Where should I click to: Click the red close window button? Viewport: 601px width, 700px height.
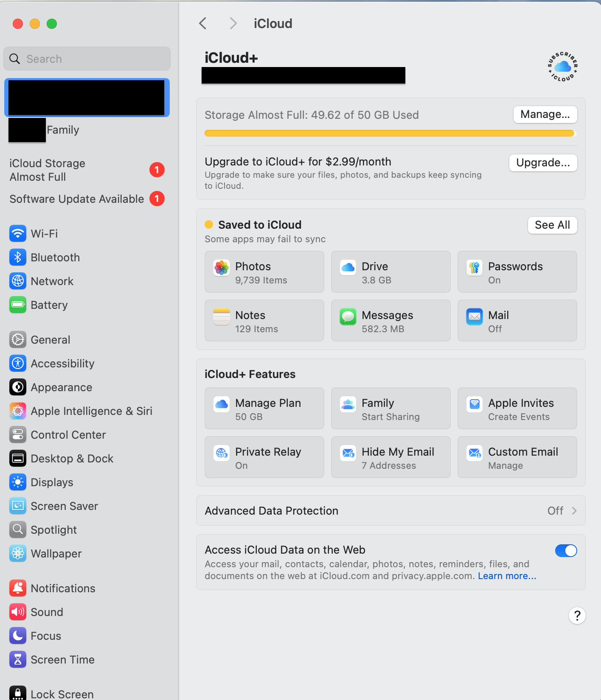[x=18, y=24]
